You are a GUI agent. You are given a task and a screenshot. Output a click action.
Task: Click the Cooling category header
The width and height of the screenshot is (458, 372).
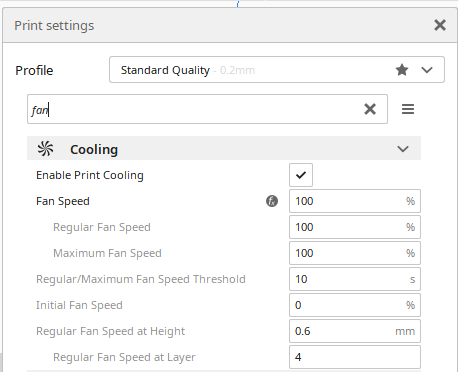(224, 148)
